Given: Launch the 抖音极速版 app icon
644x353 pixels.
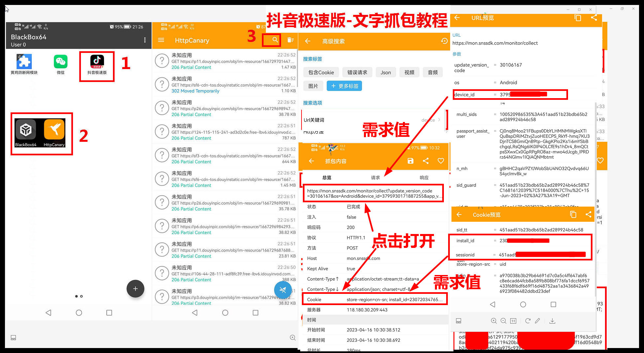Looking at the screenshot, I should pos(97,65).
